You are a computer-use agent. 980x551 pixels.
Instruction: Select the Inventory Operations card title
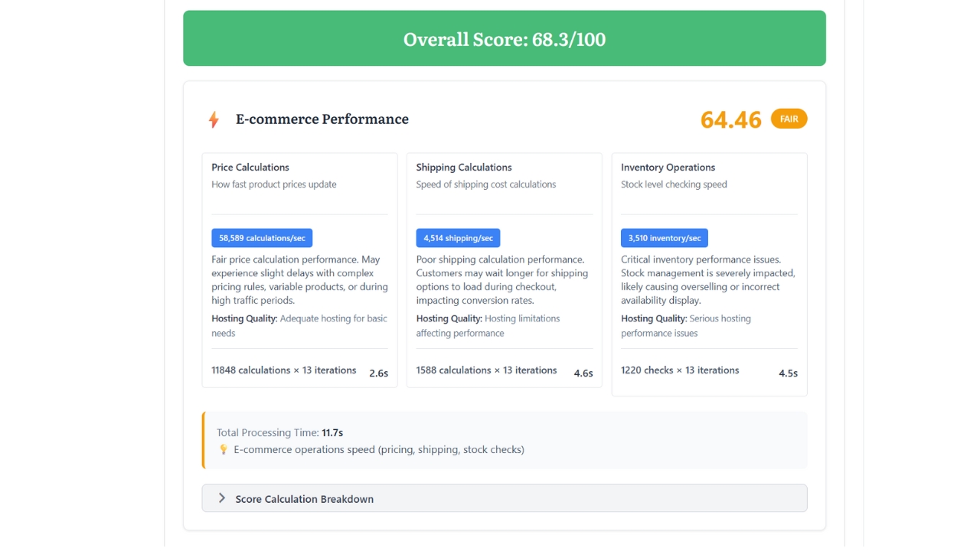coord(668,167)
